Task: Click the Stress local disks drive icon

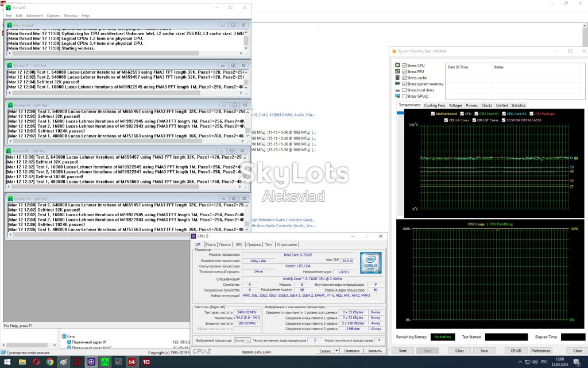Action: [397, 90]
